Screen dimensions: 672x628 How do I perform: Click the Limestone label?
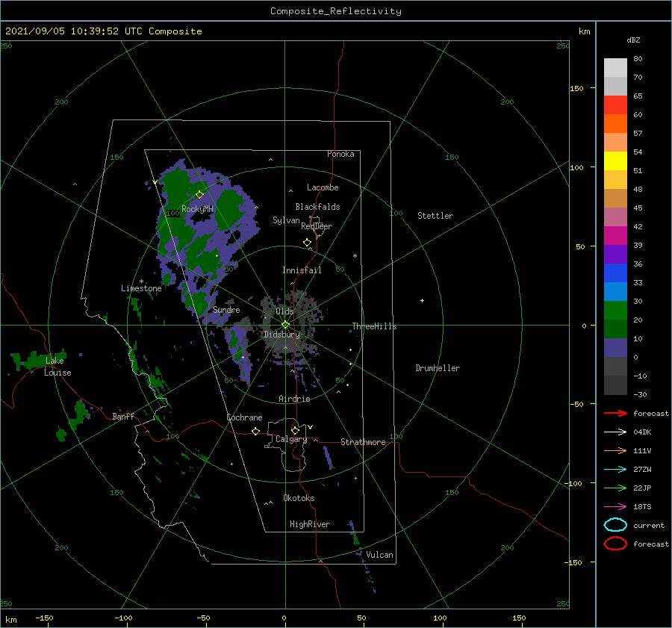click(x=141, y=288)
